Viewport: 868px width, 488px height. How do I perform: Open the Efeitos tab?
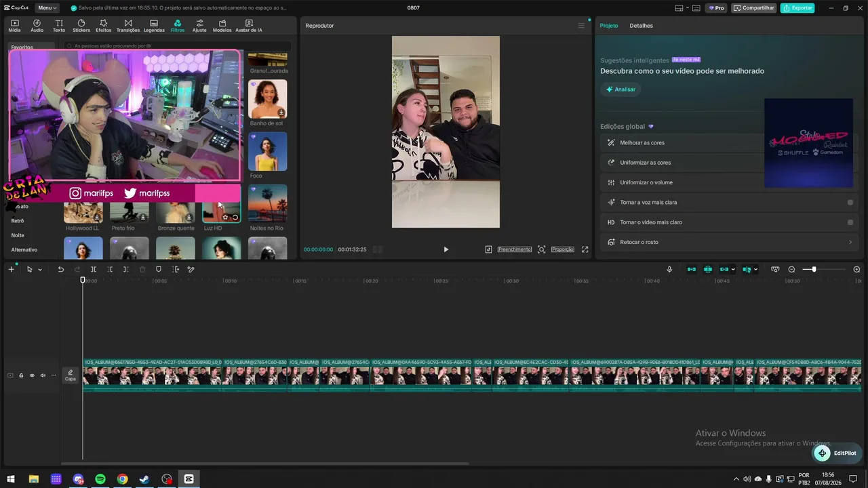103,26
